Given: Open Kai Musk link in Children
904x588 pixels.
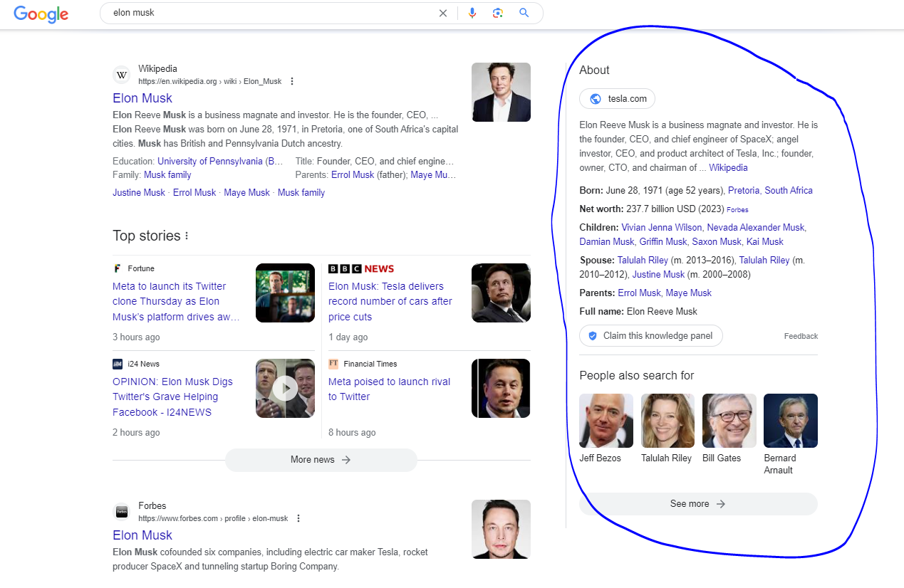Looking at the screenshot, I should pyautogui.click(x=765, y=242).
